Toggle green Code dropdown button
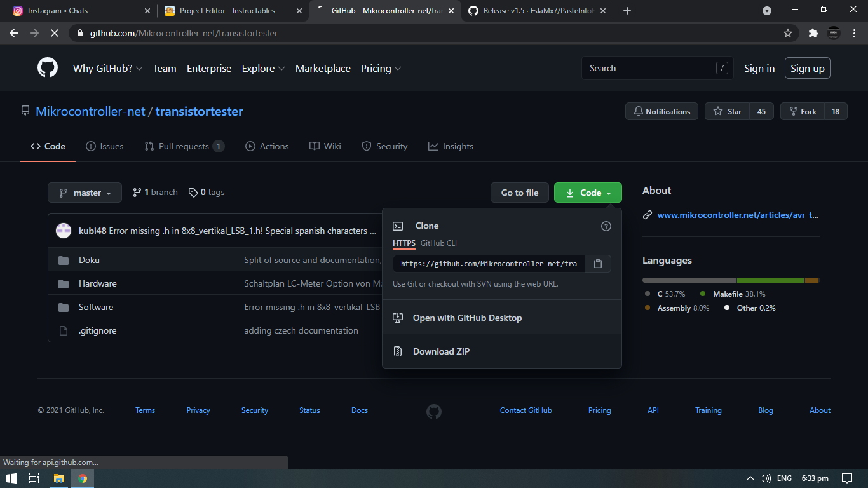This screenshot has width=868, height=488. click(x=588, y=193)
